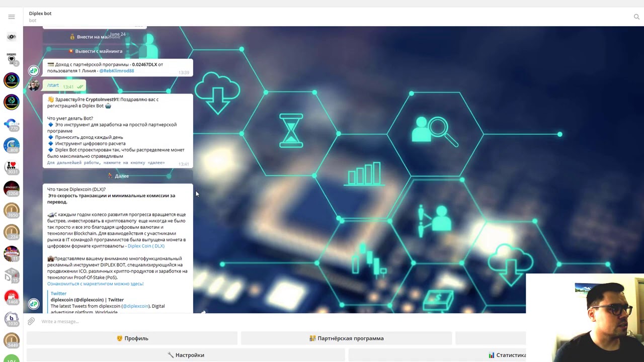This screenshot has height=362, width=644.
Task: Click the search icon in chat header
Action: tap(636, 17)
